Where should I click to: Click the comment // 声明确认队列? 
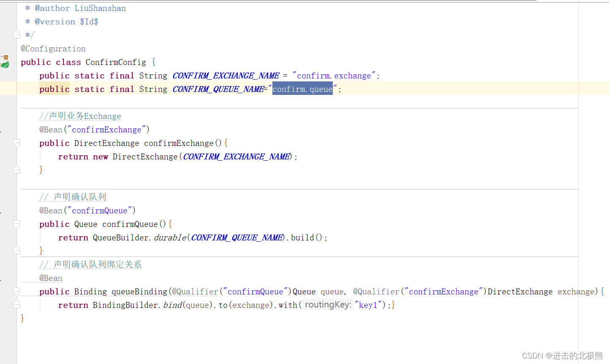pyautogui.click(x=73, y=197)
